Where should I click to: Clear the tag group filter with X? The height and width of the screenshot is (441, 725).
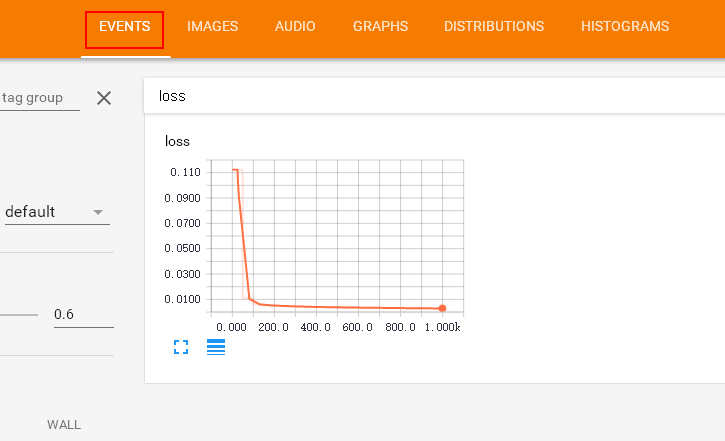tap(103, 98)
